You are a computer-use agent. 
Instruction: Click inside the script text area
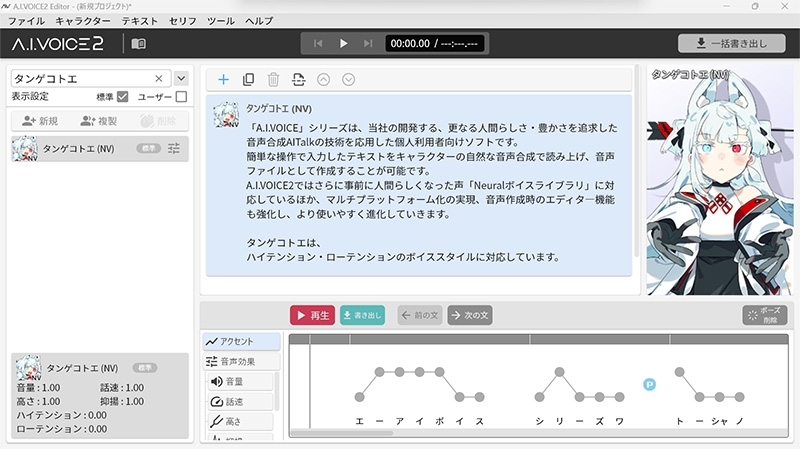431,192
